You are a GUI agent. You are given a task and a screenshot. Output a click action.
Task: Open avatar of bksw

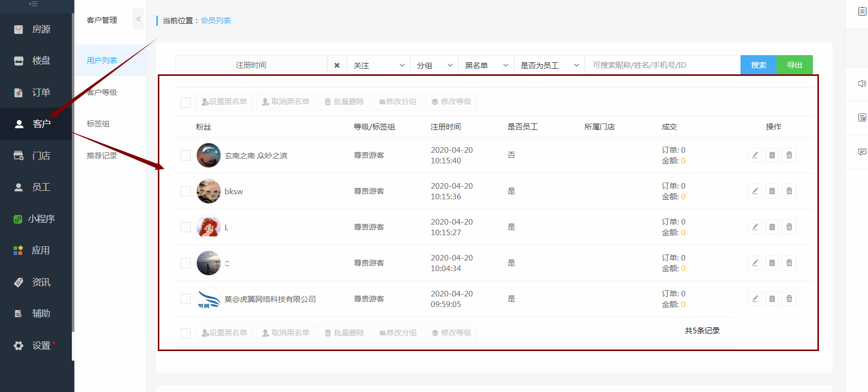[x=208, y=191]
